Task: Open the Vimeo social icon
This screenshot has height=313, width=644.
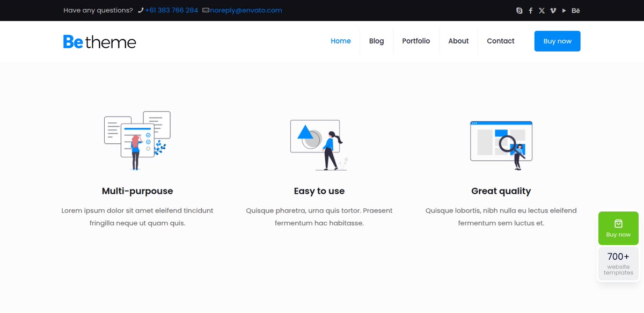Action: [553, 11]
